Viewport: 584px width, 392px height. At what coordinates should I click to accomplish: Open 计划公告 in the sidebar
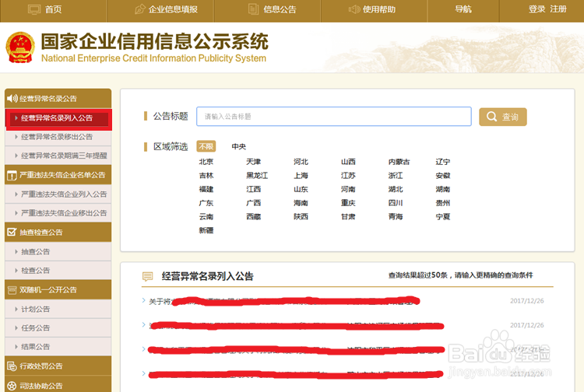pos(58,309)
